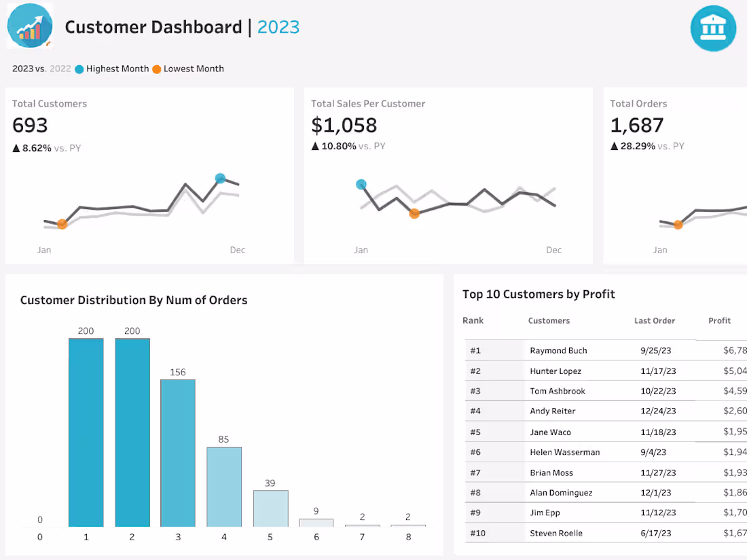Click the Raymond Buch row in the top customers table
Viewport: 747px width, 560px height.
pyautogui.click(x=558, y=350)
